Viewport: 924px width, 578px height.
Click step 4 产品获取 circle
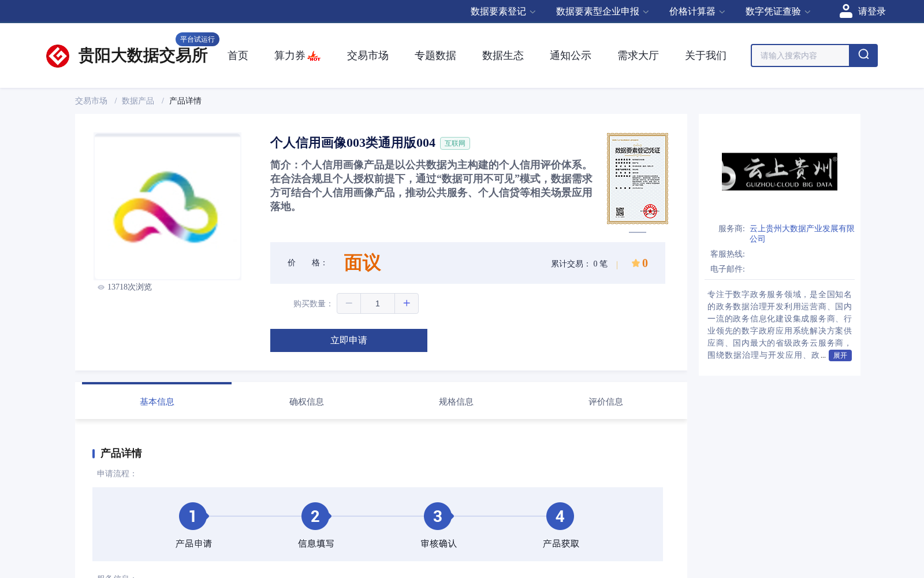(x=560, y=516)
